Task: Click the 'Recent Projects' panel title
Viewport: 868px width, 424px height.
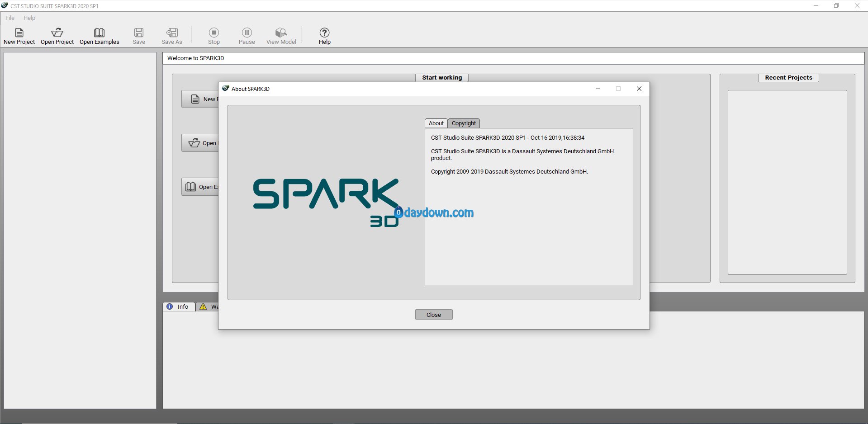Action: tap(788, 78)
